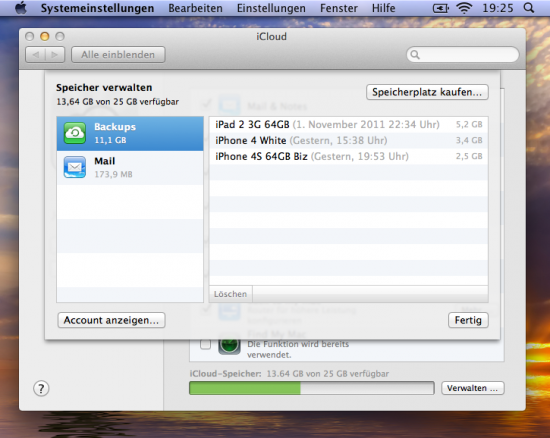
Task: Select iPhone 4 White backup row
Action: click(349, 141)
